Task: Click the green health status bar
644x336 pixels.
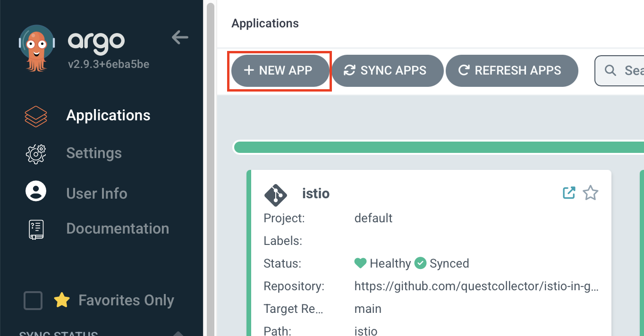Action: coord(439,147)
